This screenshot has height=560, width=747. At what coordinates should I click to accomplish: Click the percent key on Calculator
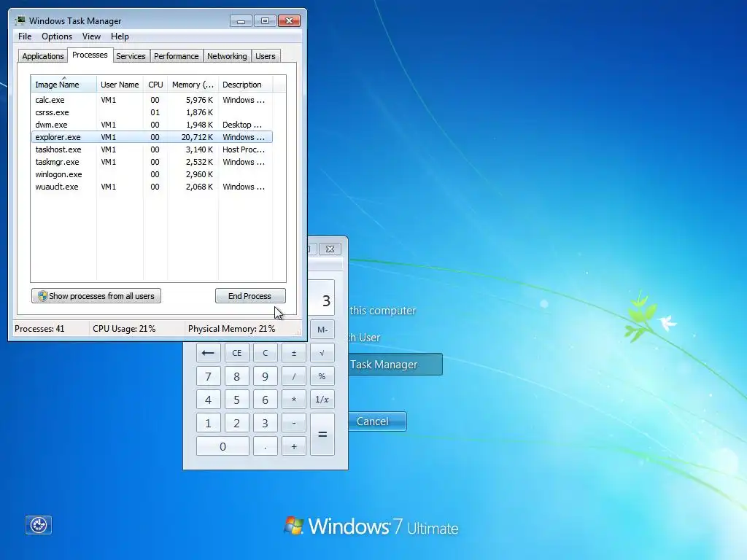coord(322,376)
